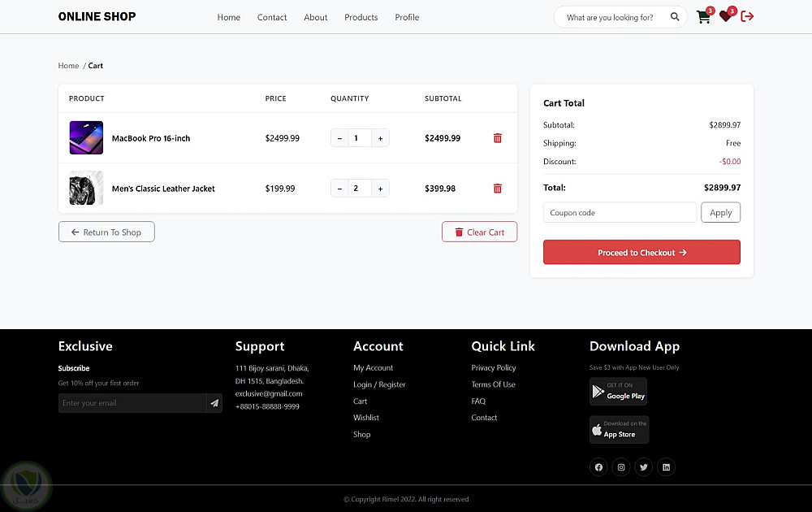
Task: Click Return To Shop button
Action: coord(106,232)
